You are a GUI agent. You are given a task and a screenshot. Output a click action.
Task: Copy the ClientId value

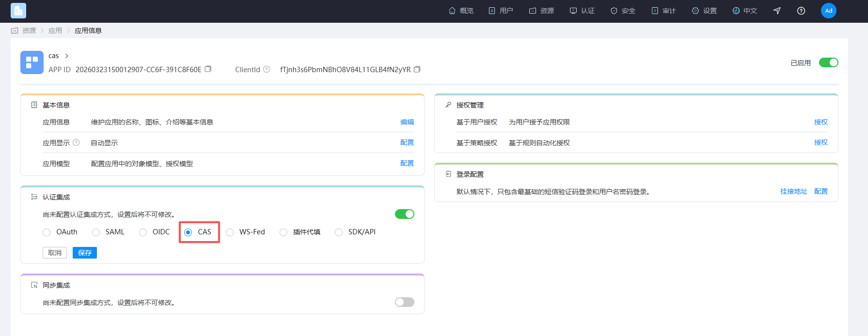pyautogui.click(x=417, y=69)
